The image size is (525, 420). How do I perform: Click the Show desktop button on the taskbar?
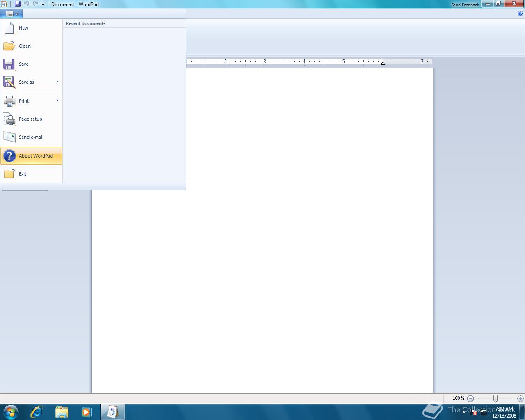(x=522, y=412)
